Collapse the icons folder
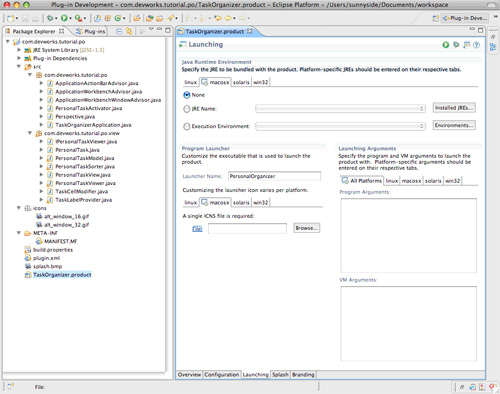This screenshot has width=500, height=394. (19, 208)
